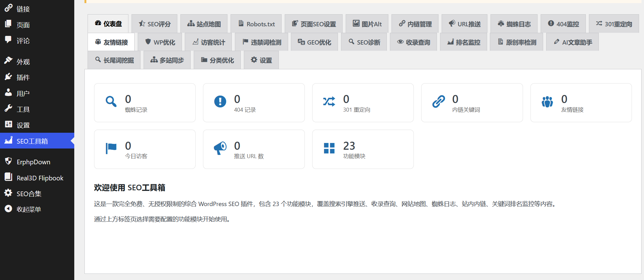Click the SEO合集 gear icon

click(x=8, y=193)
